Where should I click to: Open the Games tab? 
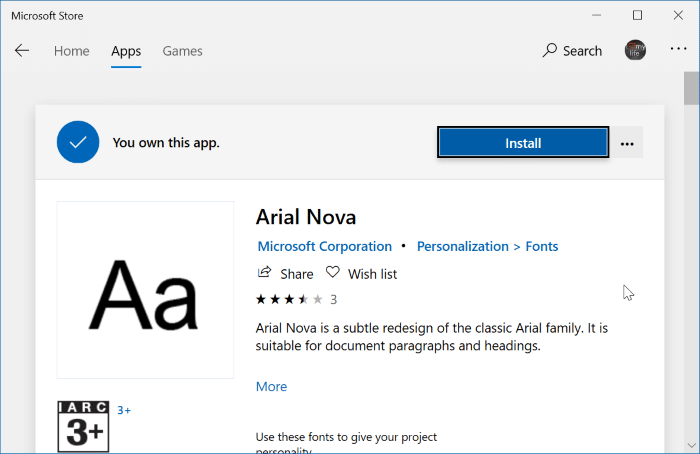tap(182, 51)
